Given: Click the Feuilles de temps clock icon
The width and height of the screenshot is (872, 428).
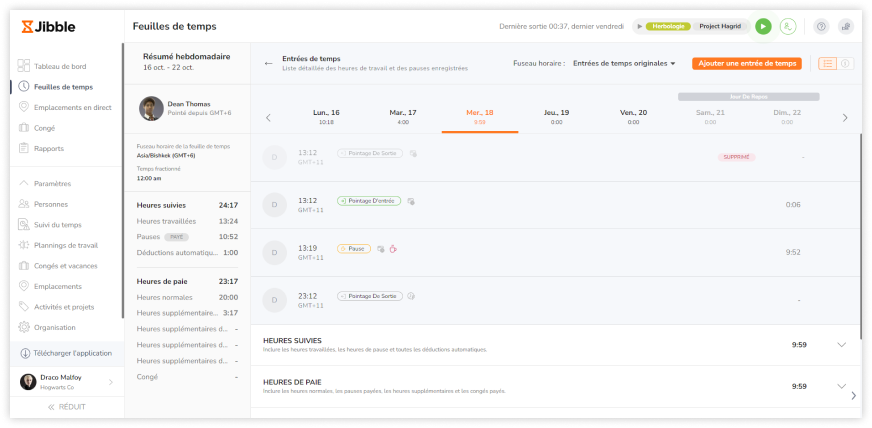Looking at the screenshot, I should tap(23, 87).
